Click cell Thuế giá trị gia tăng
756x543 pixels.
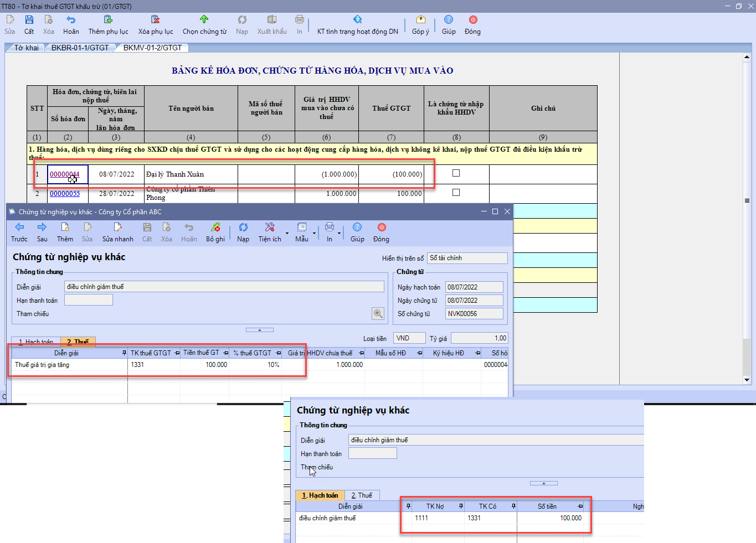pyautogui.click(x=70, y=365)
